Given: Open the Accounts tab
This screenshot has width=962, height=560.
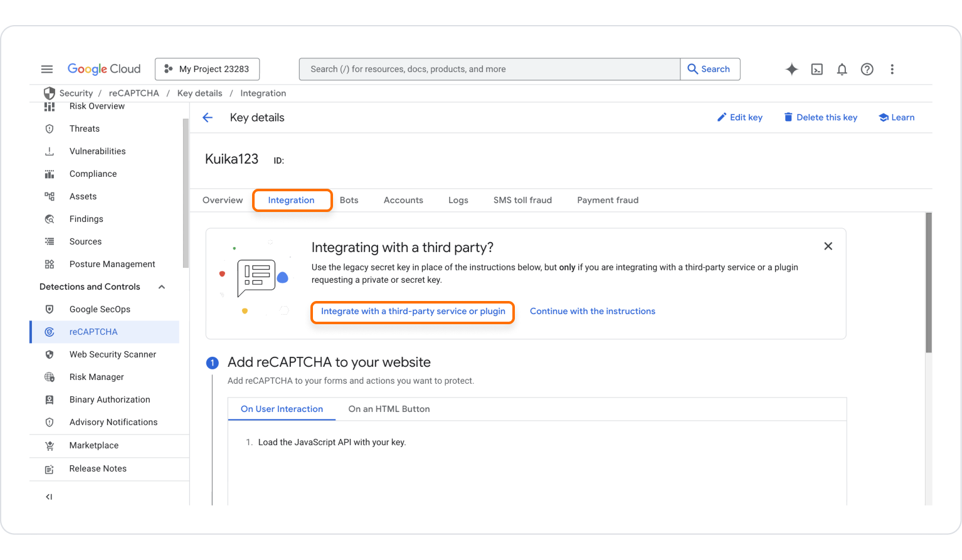Looking at the screenshot, I should (403, 200).
